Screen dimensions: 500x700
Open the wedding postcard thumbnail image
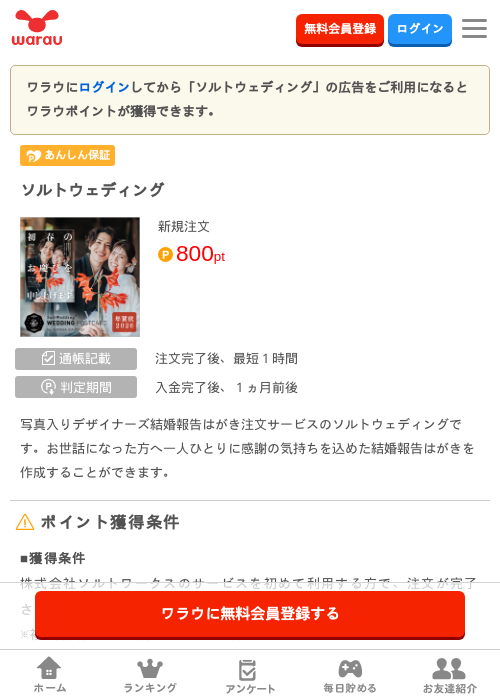coord(80,277)
